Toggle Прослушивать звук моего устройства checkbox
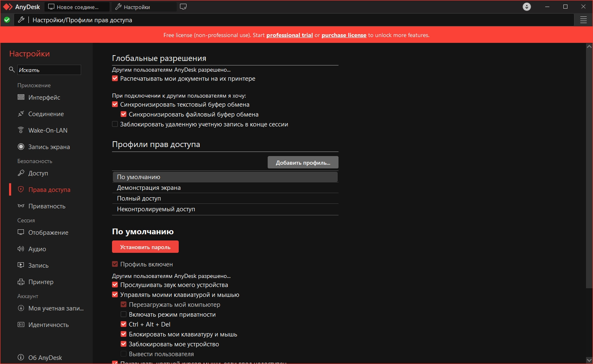This screenshot has width=593, height=364. [115, 285]
